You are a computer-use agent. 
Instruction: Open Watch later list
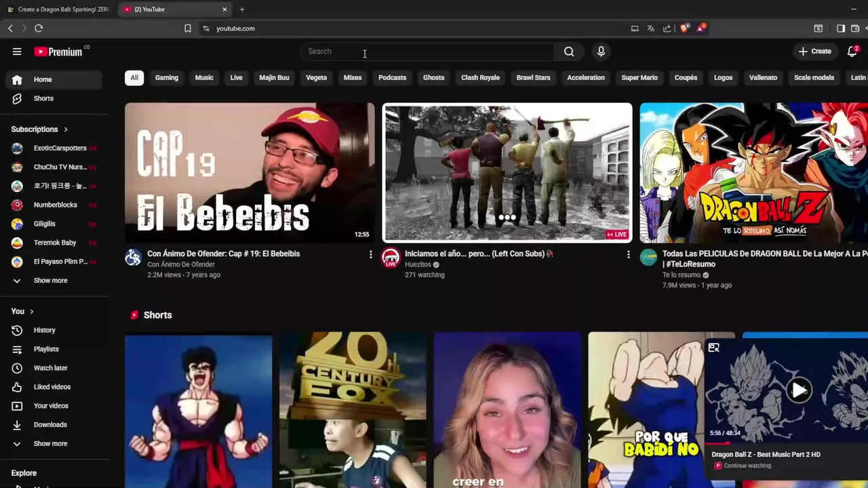54,368
